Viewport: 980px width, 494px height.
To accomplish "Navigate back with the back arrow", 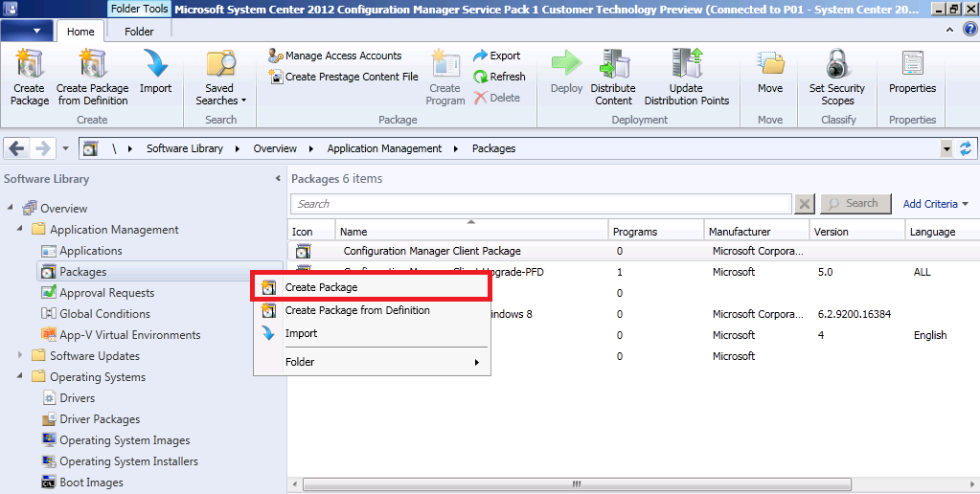I will coord(17,148).
